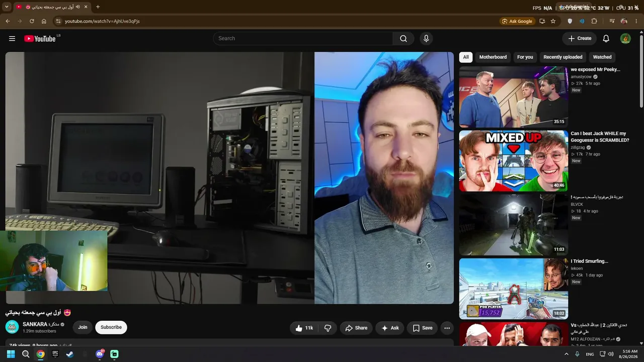Viewport: 644px width, 362px height.
Task: Open 'we exposed Mr Peeky' video thumbnail
Action: pos(514,97)
